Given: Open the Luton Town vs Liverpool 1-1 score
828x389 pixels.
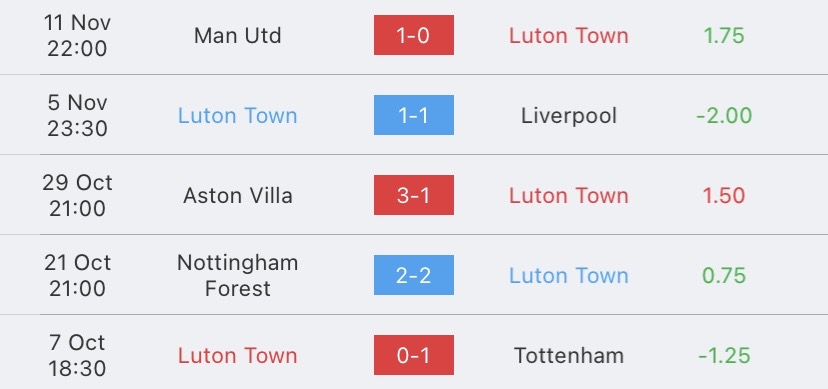Looking at the screenshot, I should coord(413,115).
